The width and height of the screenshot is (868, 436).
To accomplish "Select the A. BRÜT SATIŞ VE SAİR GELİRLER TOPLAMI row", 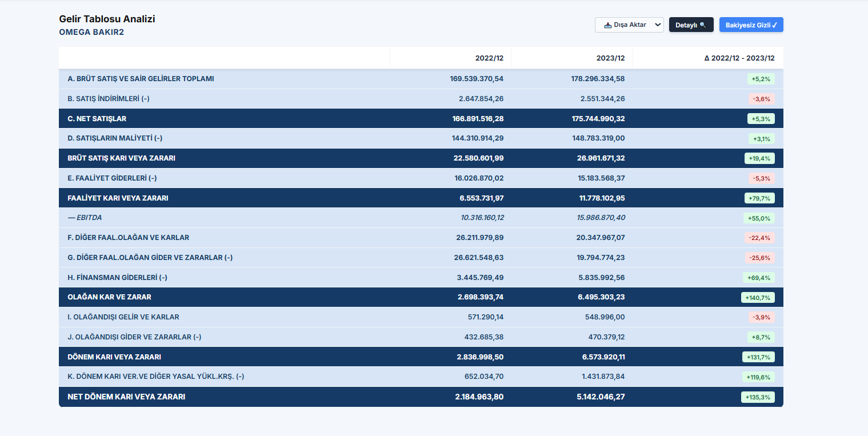I will tap(421, 79).
